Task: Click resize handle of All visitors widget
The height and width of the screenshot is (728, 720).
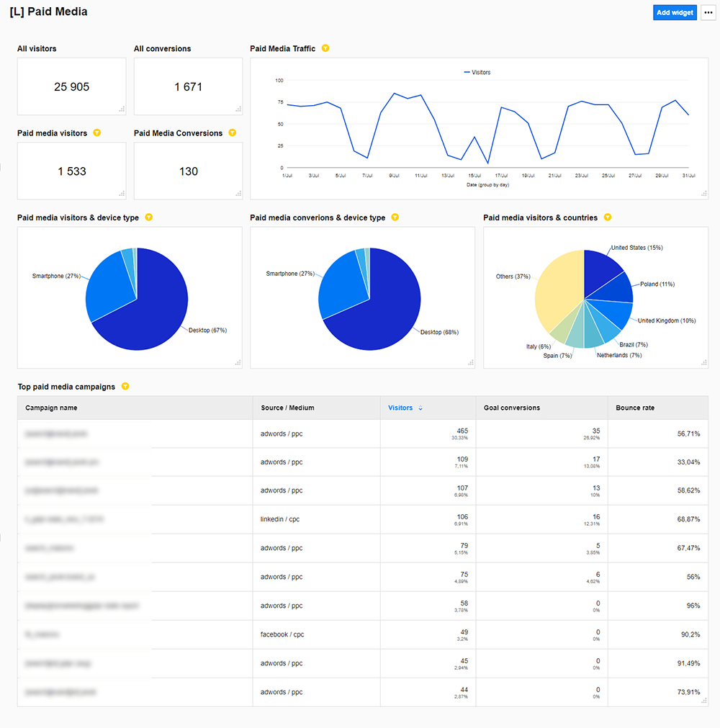Action: click(122, 109)
